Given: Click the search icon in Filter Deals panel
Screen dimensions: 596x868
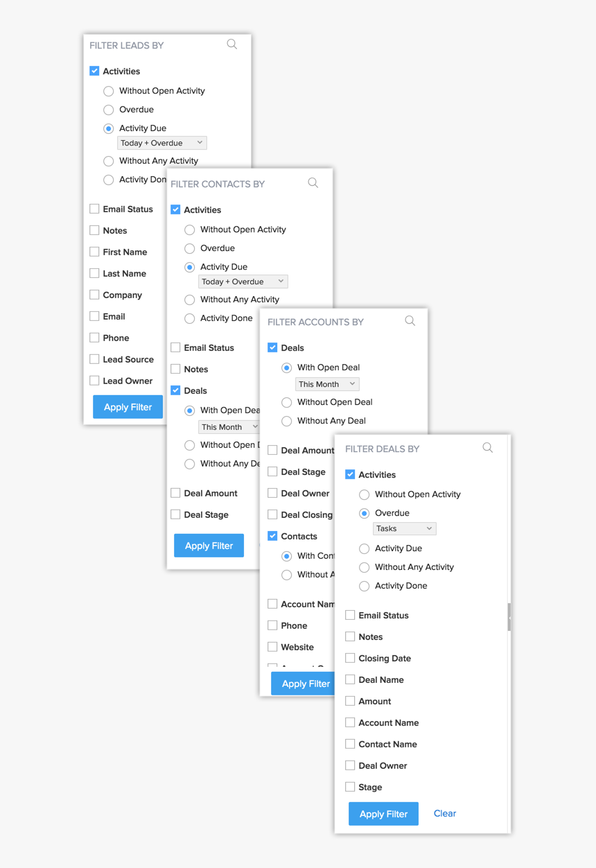Looking at the screenshot, I should coord(487,448).
